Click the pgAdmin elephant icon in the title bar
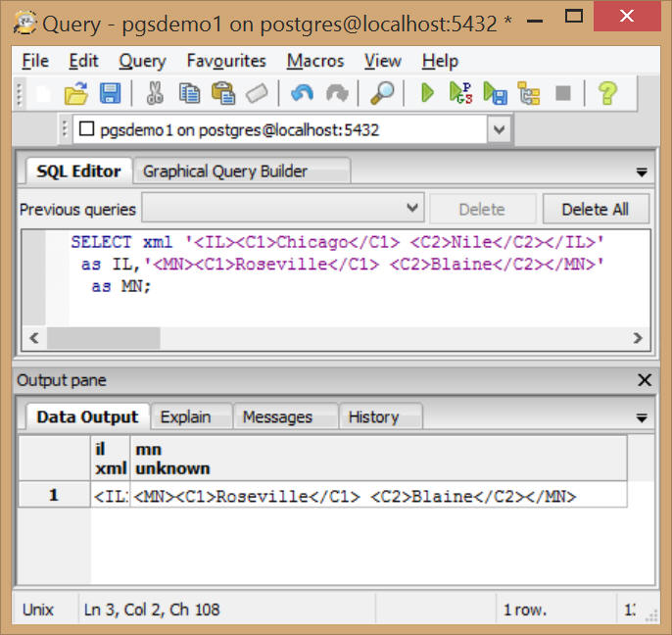This screenshot has height=635, width=672. (24, 23)
